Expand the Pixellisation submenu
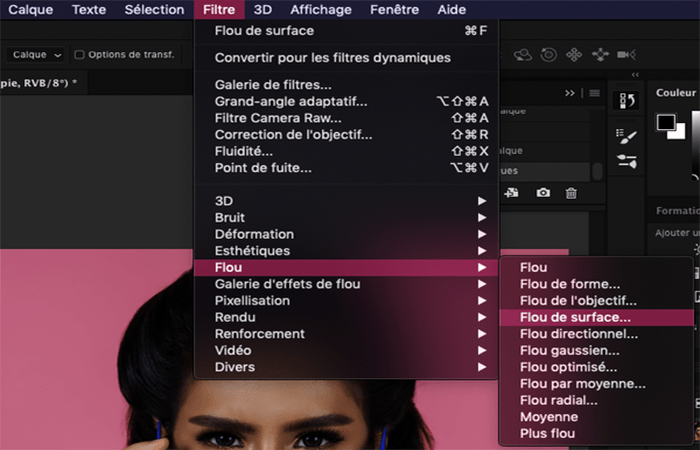This screenshot has height=450, width=700. [x=346, y=300]
